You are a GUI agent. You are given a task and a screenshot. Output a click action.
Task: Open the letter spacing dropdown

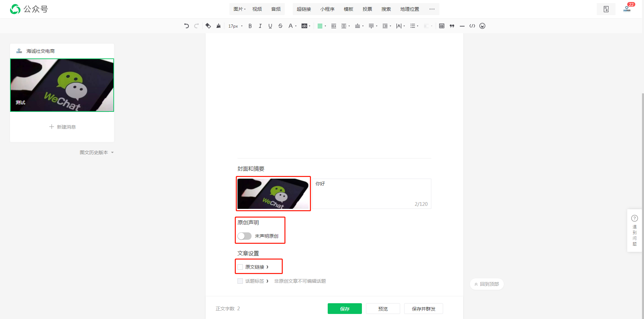(400, 26)
